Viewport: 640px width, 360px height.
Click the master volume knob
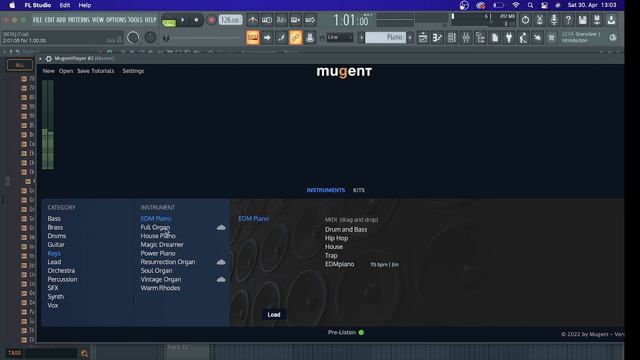pyautogui.click(x=133, y=37)
